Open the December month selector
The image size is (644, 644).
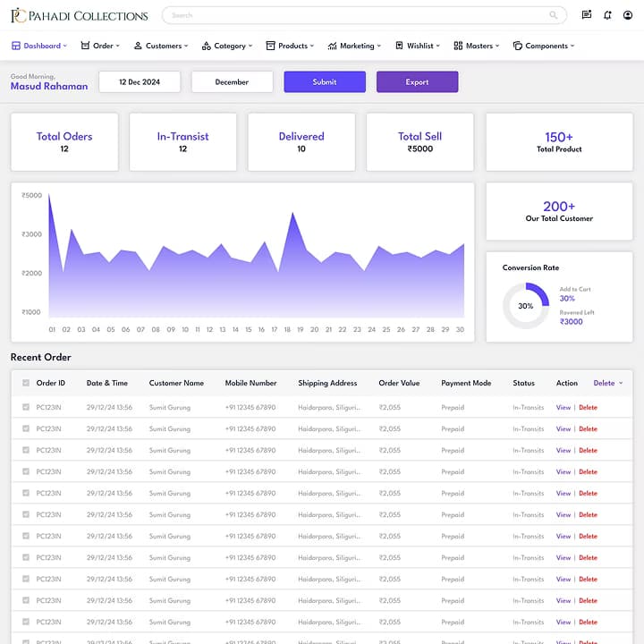[x=233, y=81]
